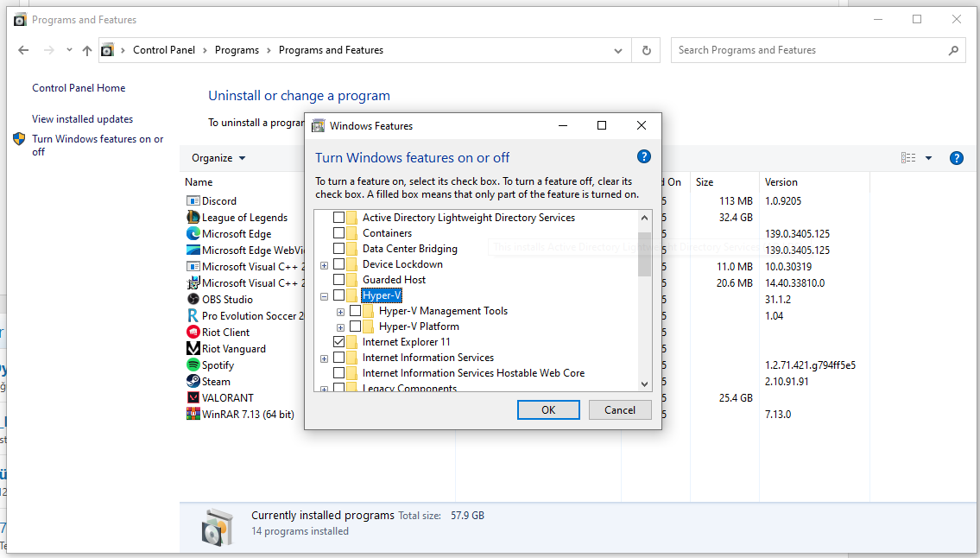The image size is (980, 558).
Task: Select Internet Information Services Hostable Web Core
Action: [x=473, y=373]
